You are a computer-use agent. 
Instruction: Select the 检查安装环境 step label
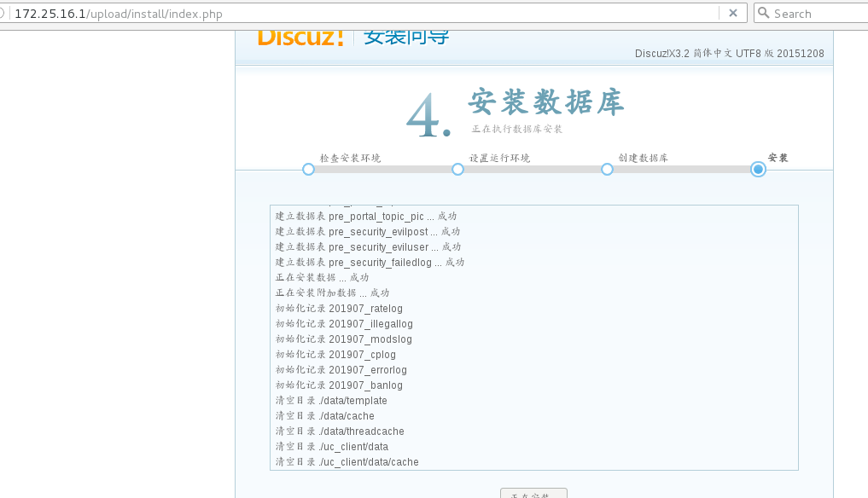pyautogui.click(x=351, y=158)
